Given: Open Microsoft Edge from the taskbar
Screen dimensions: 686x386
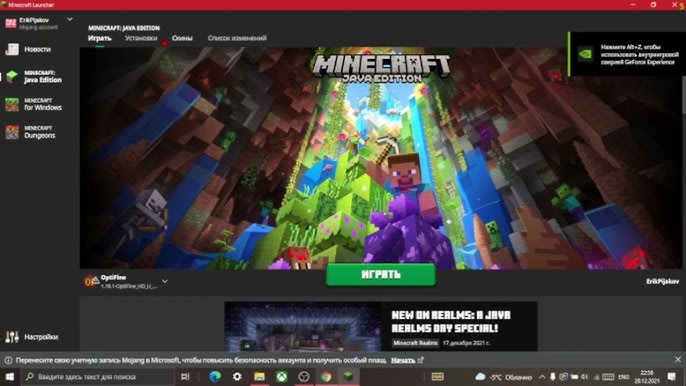Looking at the screenshot, I should [215, 376].
